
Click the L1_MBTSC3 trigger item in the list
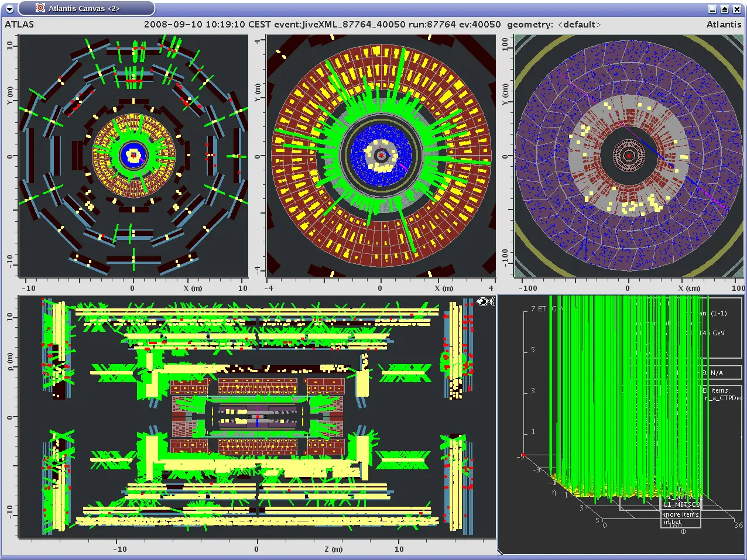coord(681,504)
